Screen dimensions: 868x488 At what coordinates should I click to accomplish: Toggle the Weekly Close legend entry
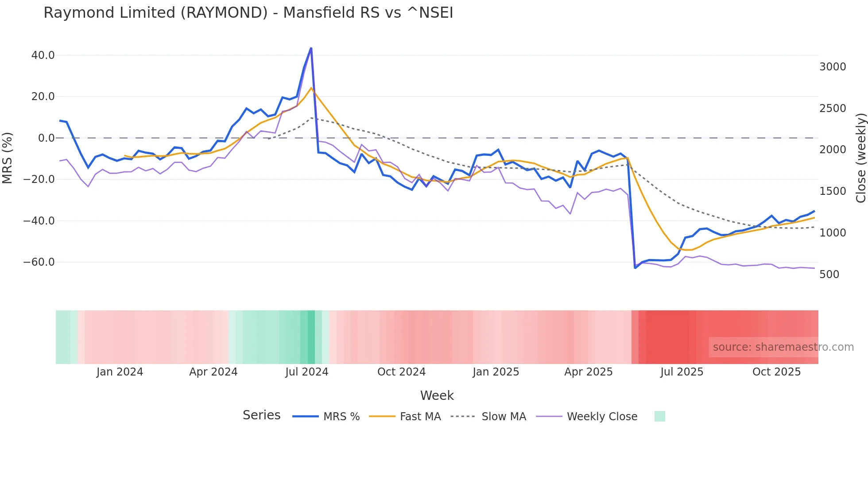tap(587, 417)
